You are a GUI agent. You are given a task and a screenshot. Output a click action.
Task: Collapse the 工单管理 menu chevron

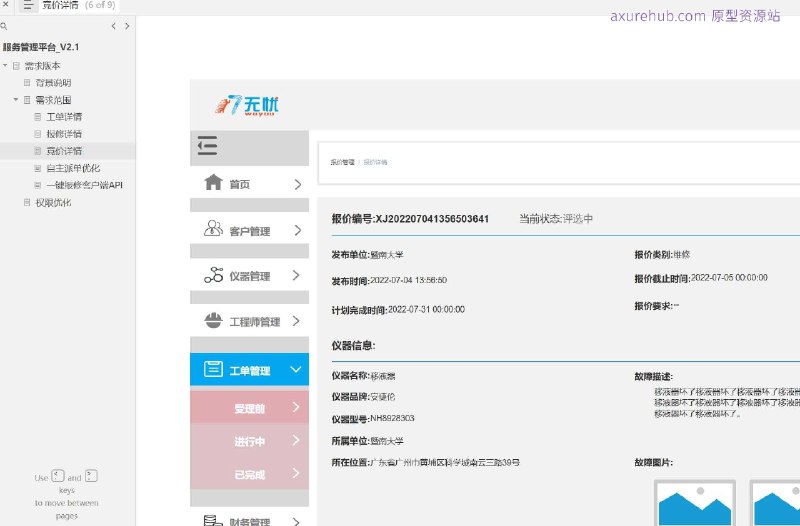click(x=295, y=369)
